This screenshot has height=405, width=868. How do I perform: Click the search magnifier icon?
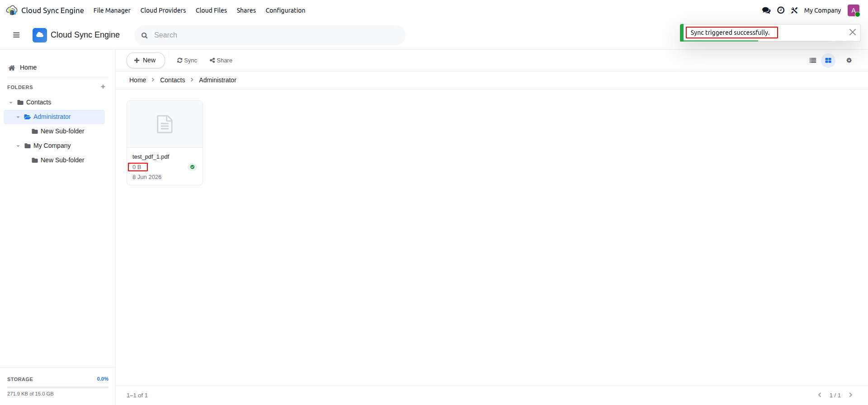point(145,35)
